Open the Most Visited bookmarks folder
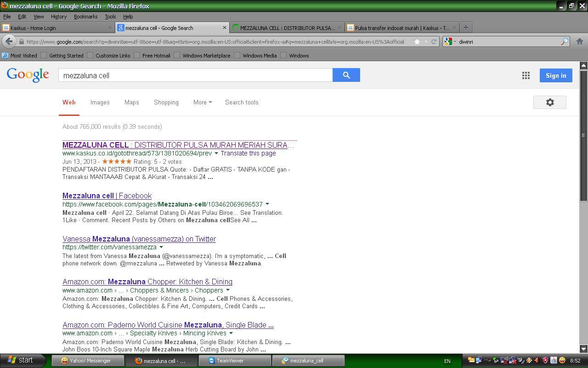The width and height of the screenshot is (588, 368). coord(19,55)
